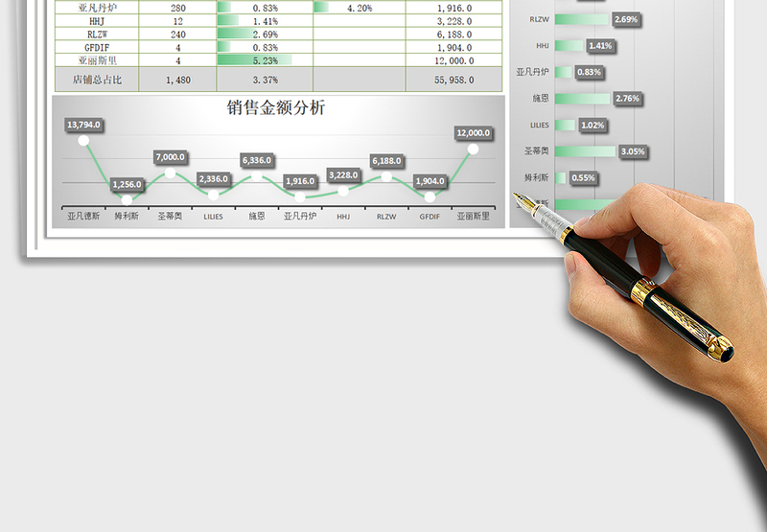Viewport: 767px width, 532px height.
Task: Select the 施恩 category label in bar chart
Action: (541, 99)
